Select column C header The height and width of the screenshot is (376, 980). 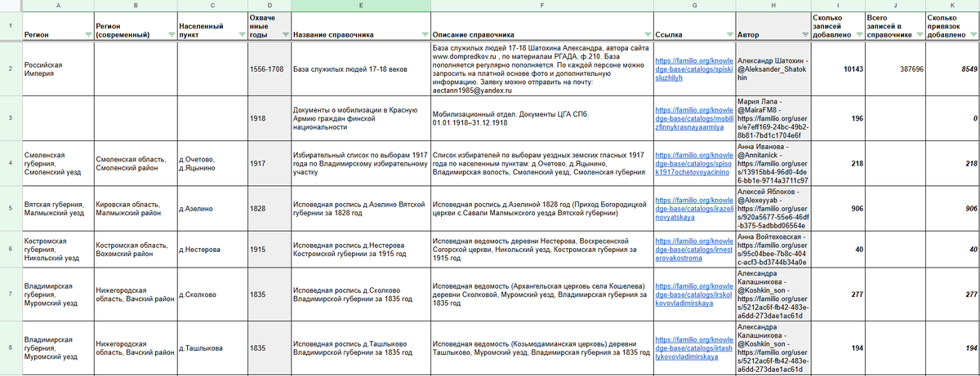click(212, 5)
